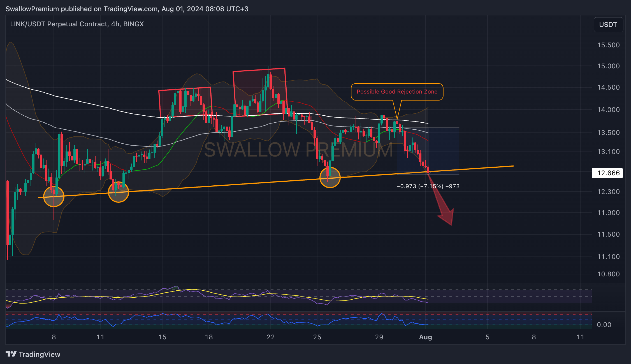
Task: Click the price axis label 11.500
Action: click(x=608, y=234)
